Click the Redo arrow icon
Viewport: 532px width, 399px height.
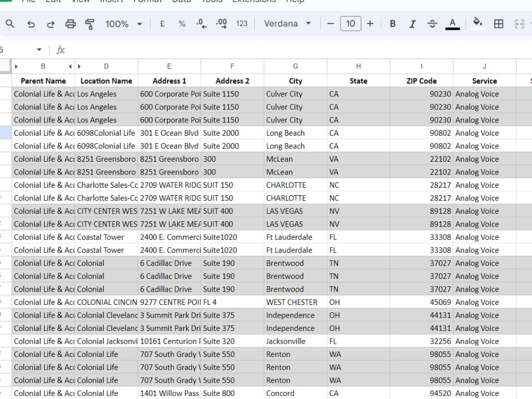point(51,24)
